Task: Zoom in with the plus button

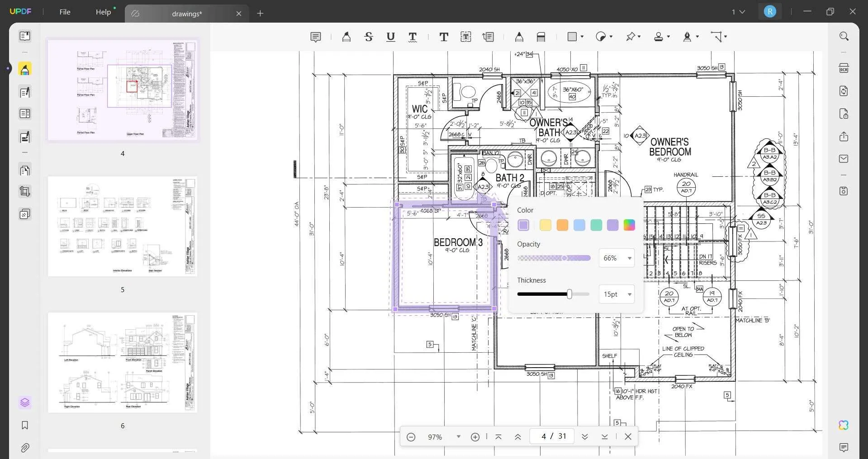Action: point(475,437)
